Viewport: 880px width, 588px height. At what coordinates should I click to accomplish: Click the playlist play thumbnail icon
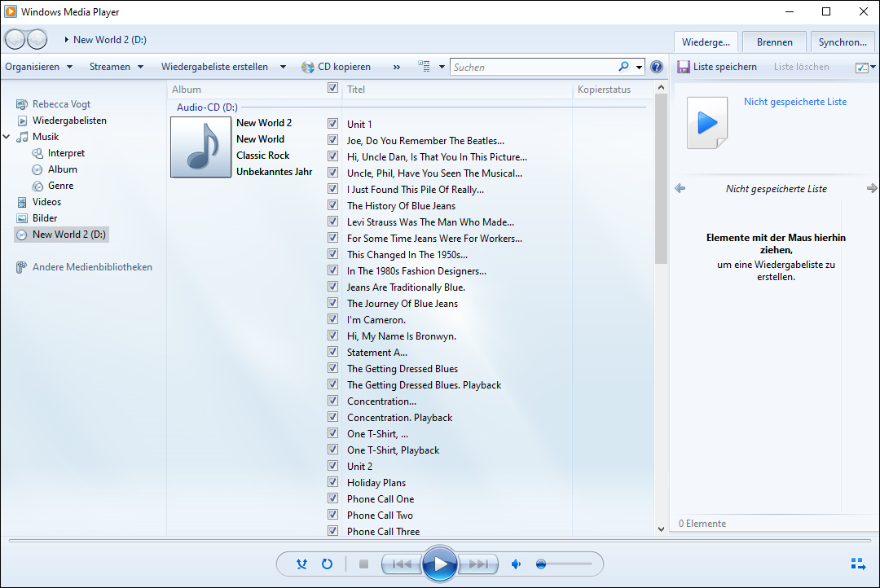pos(707,122)
